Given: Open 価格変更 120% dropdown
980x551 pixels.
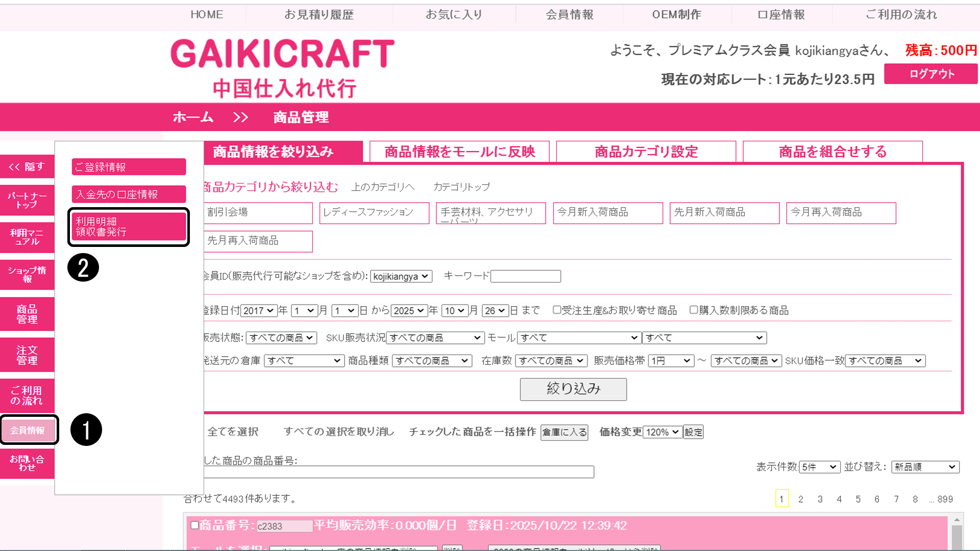Looking at the screenshot, I should click(x=663, y=432).
